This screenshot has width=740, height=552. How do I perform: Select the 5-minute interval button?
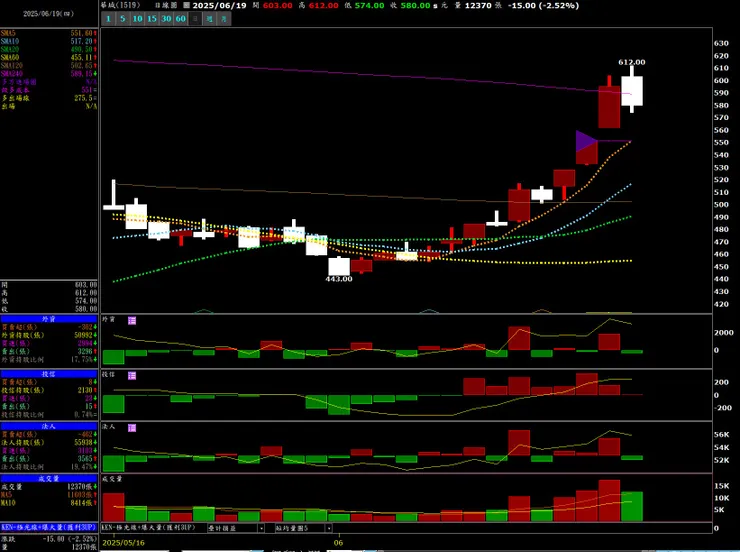[x=123, y=19]
